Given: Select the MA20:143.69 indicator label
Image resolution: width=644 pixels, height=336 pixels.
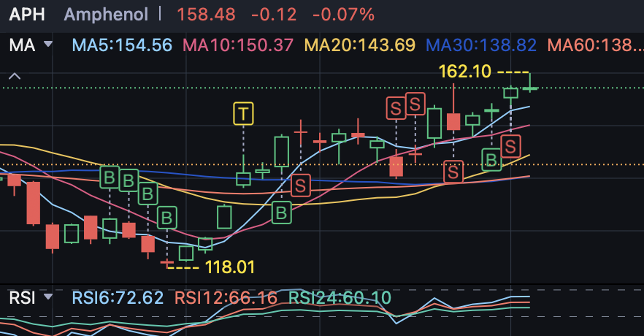Looking at the screenshot, I should (360, 45).
